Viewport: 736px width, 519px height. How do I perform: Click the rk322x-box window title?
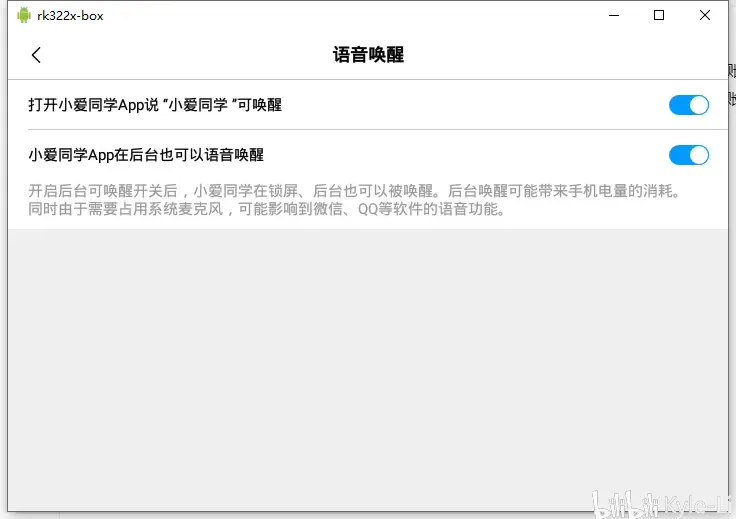pyautogui.click(x=70, y=16)
